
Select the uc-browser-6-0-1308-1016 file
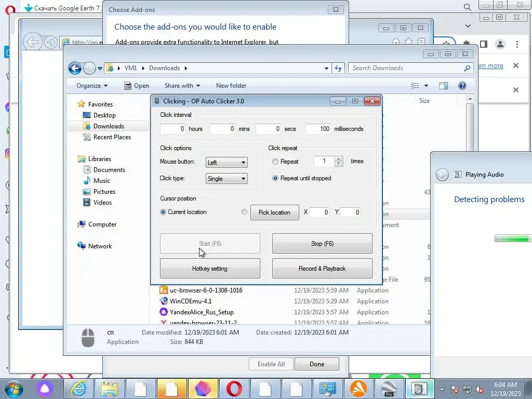[x=206, y=290]
